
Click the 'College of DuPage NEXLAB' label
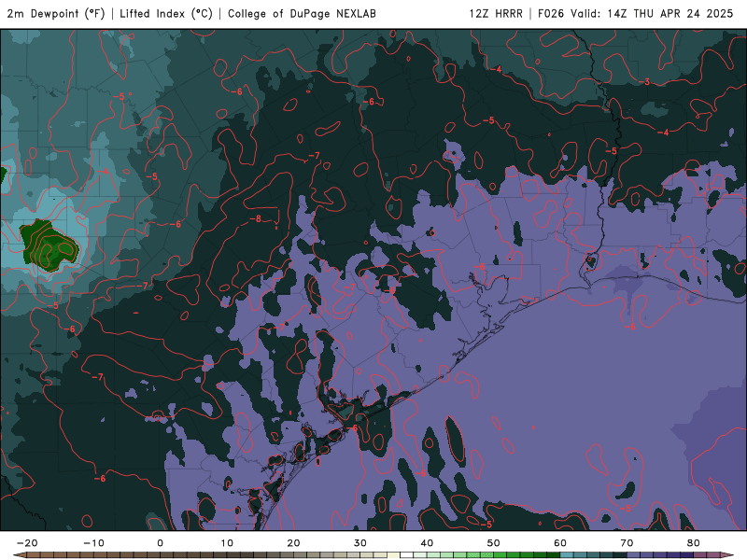(x=302, y=14)
